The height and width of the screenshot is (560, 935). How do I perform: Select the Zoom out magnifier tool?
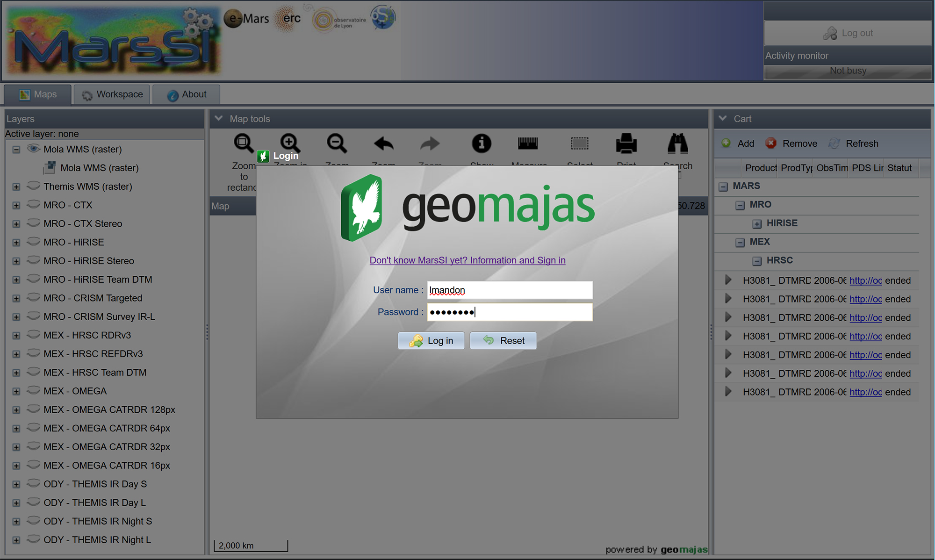[x=337, y=143]
